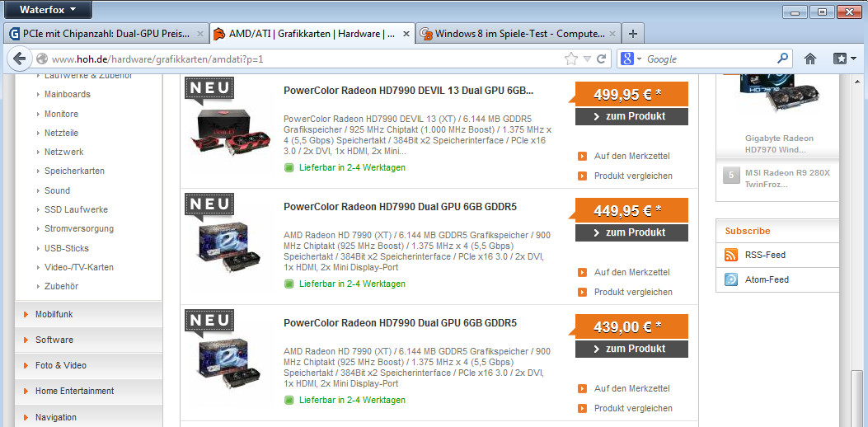The image size is (868, 427).
Task: Click the site globe identity icon
Action: (41, 59)
